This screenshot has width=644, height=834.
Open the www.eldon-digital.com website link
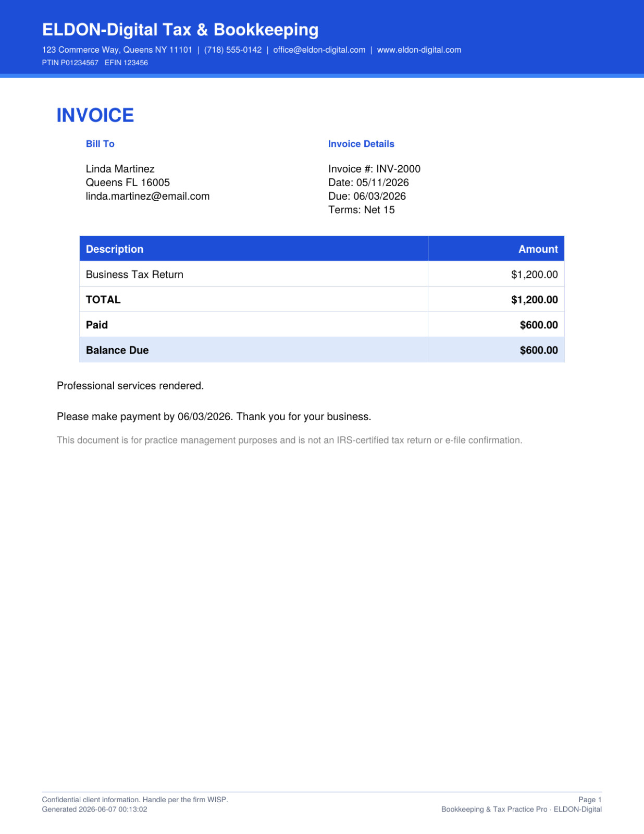click(x=419, y=50)
